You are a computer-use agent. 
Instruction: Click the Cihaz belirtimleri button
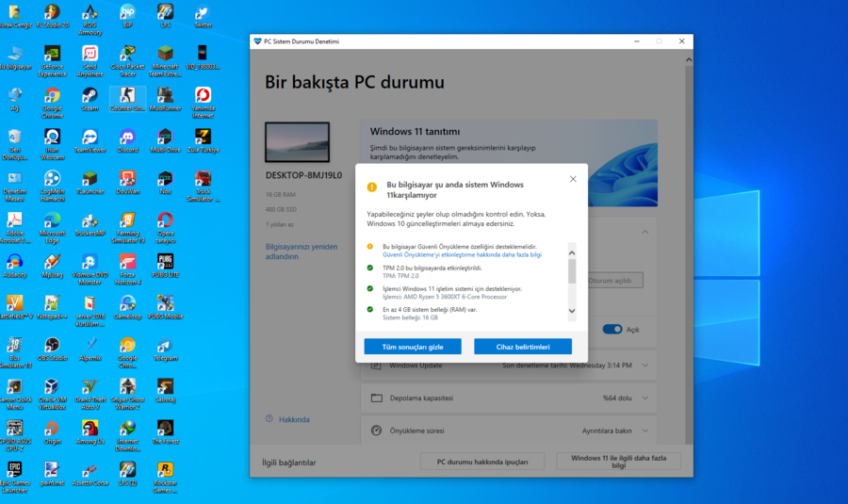coord(523,347)
